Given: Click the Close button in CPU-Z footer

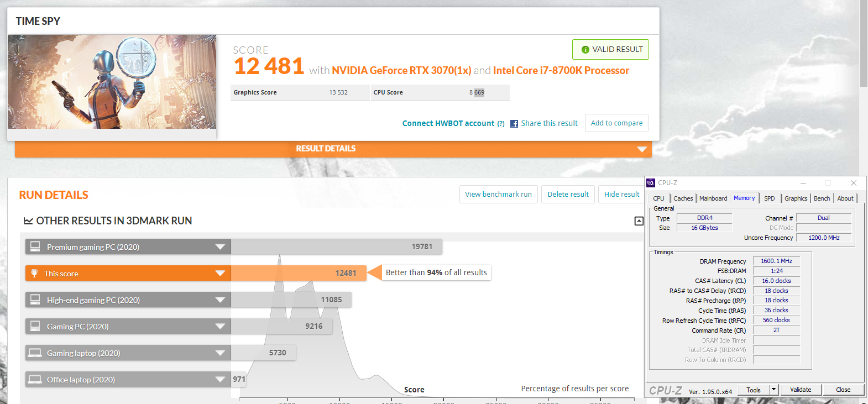Looking at the screenshot, I should [x=843, y=390].
